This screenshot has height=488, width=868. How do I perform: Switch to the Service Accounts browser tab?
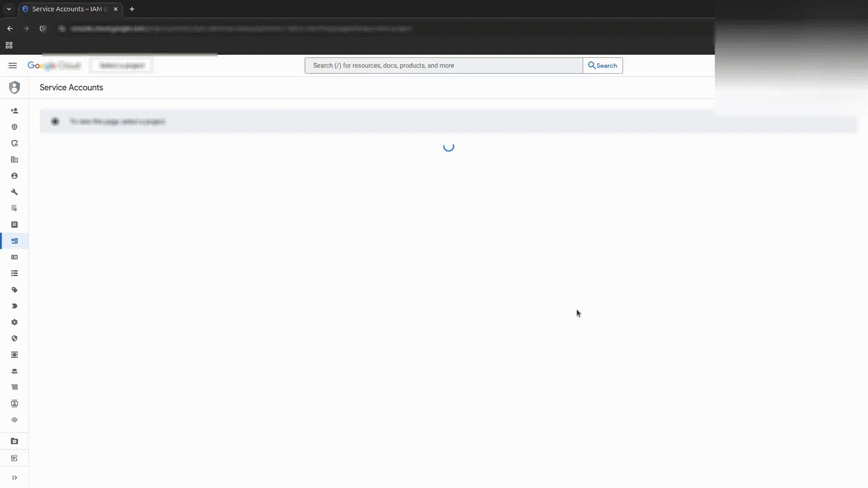click(68, 9)
